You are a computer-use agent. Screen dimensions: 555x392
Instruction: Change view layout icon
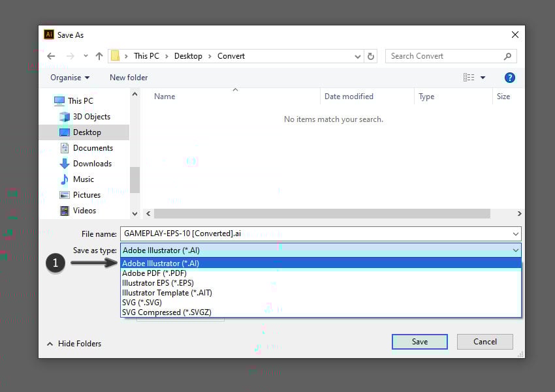click(469, 78)
